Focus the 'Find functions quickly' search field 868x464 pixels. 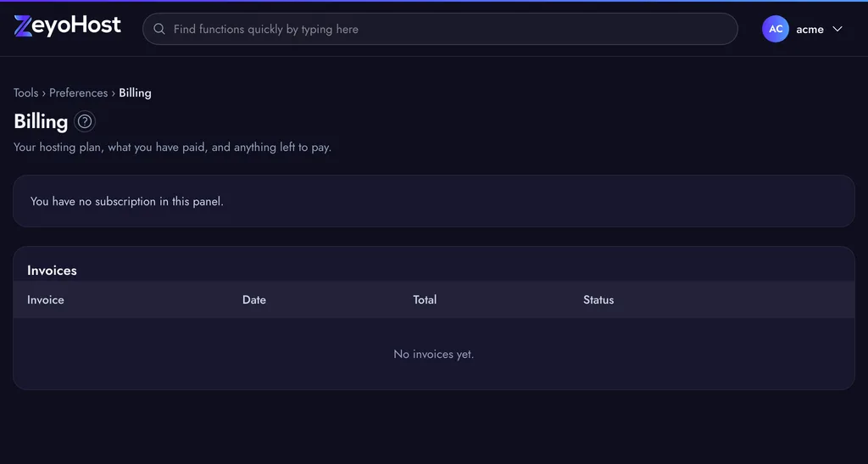pyautogui.click(x=440, y=29)
